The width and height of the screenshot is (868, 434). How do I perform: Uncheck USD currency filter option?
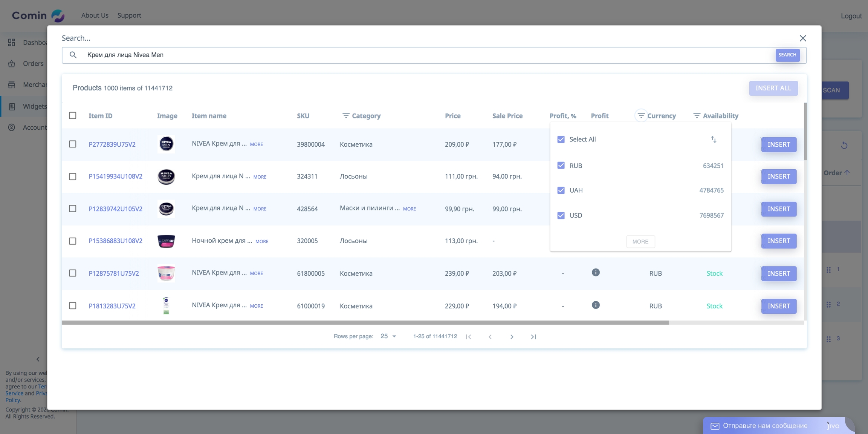pyautogui.click(x=561, y=215)
